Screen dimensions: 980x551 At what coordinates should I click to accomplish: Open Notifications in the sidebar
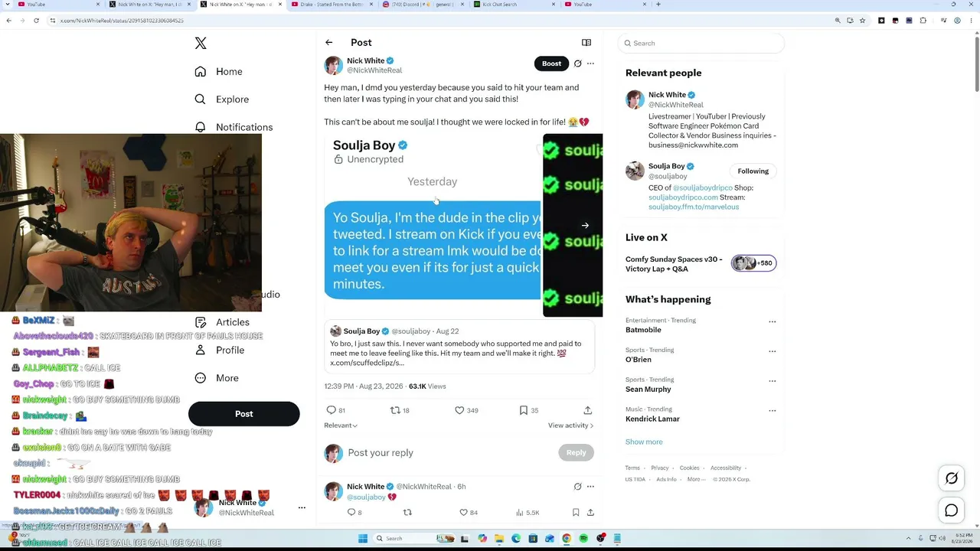234,127
